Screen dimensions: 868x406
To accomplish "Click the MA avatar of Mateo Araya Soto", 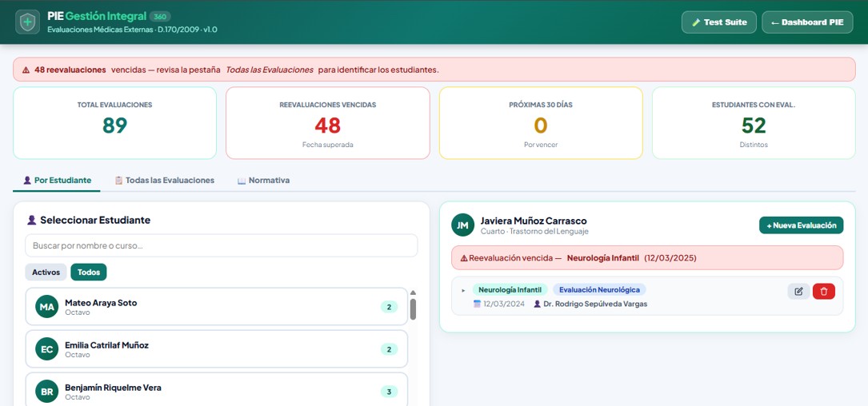I will click(x=47, y=306).
